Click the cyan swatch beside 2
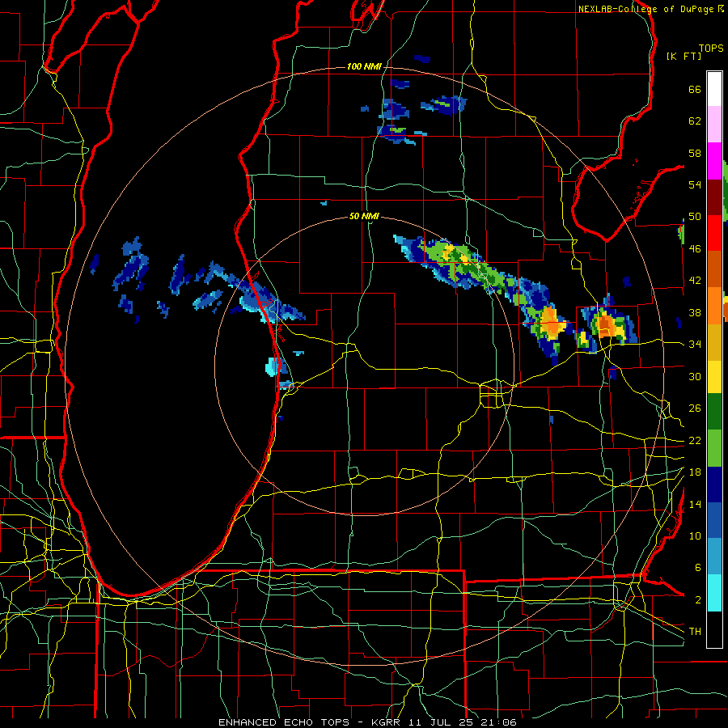Viewport: 728px width, 728px height. tap(714, 593)
